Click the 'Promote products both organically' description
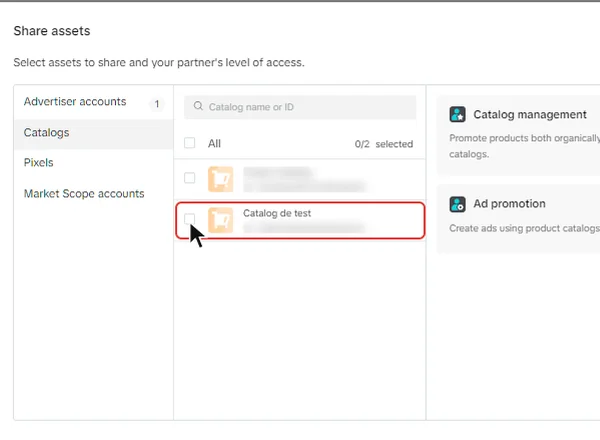 tap(525, 146)
